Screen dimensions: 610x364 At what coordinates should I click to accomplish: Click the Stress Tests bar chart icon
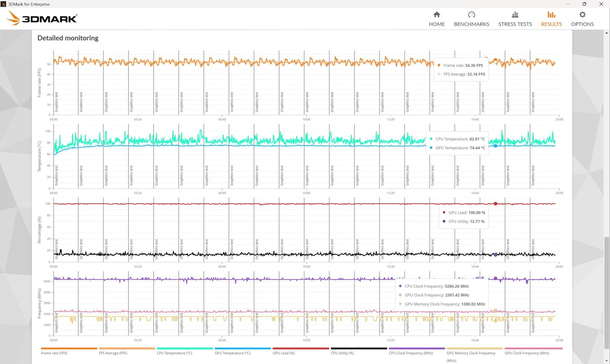tap(515, 15)
